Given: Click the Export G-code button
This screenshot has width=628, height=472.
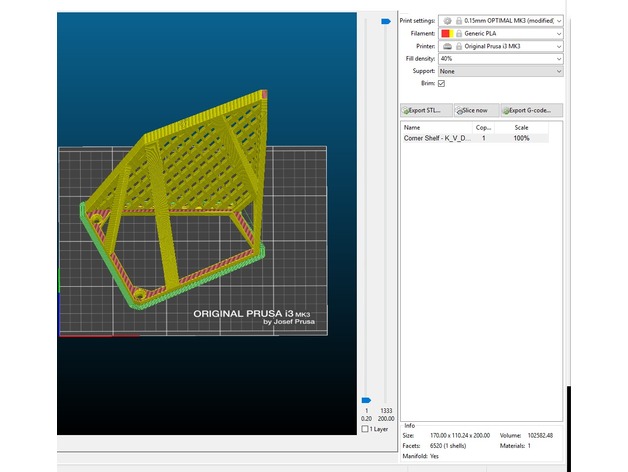Looking at the screenshot, I should click(532, 110).
